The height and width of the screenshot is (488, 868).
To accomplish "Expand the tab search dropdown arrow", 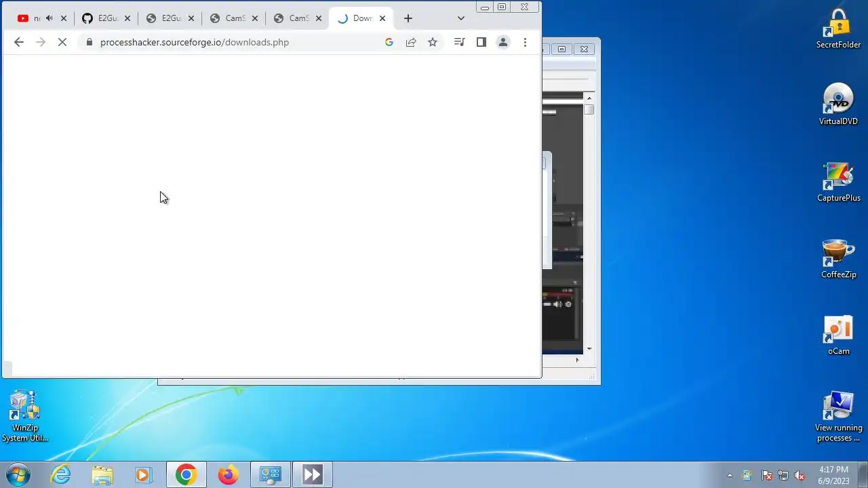I will (x=461, y=18).
